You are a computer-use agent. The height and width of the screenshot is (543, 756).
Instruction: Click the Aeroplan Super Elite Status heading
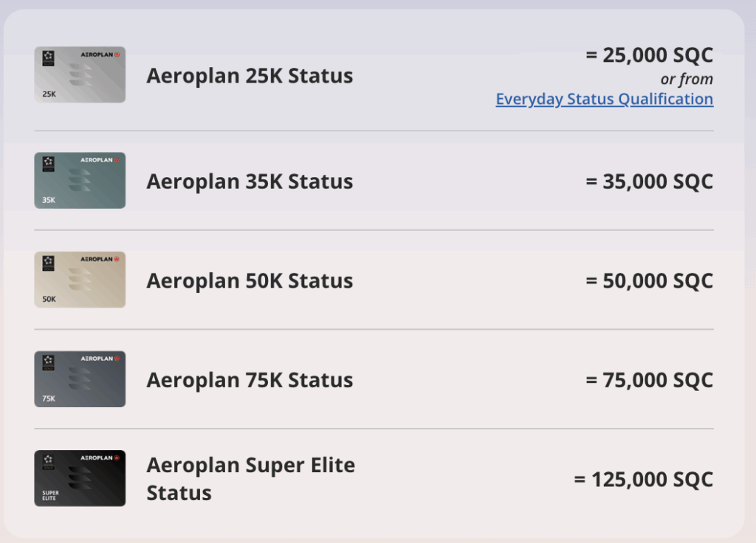point(251,477)
